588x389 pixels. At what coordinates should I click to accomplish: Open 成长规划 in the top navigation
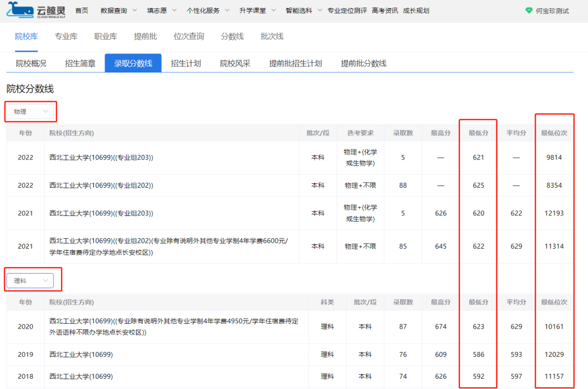click(416, 10)
